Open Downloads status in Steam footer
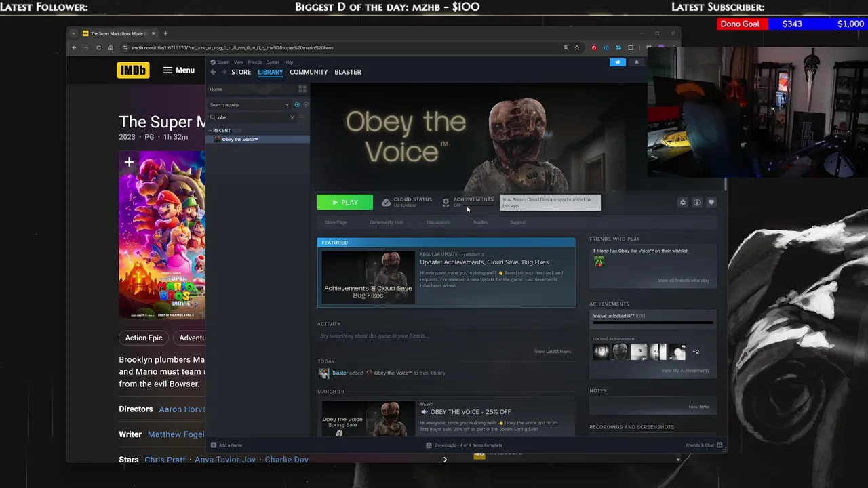Viewport: 868px width, 488px height. pyautogui.click(x=465, y=445)
